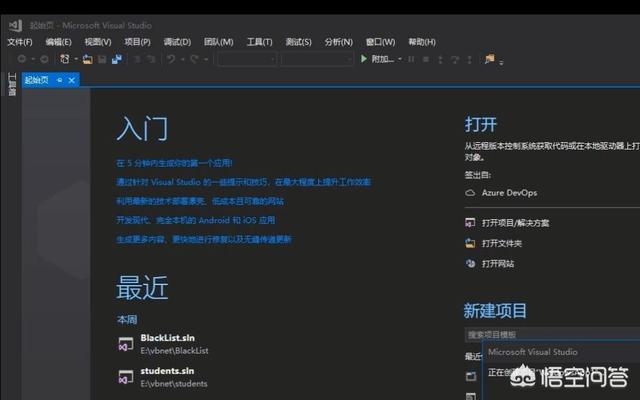This screenshot has width=640, height=400.
Task: Open the solution platforms combo box
Action: click(x=317, y=59)
